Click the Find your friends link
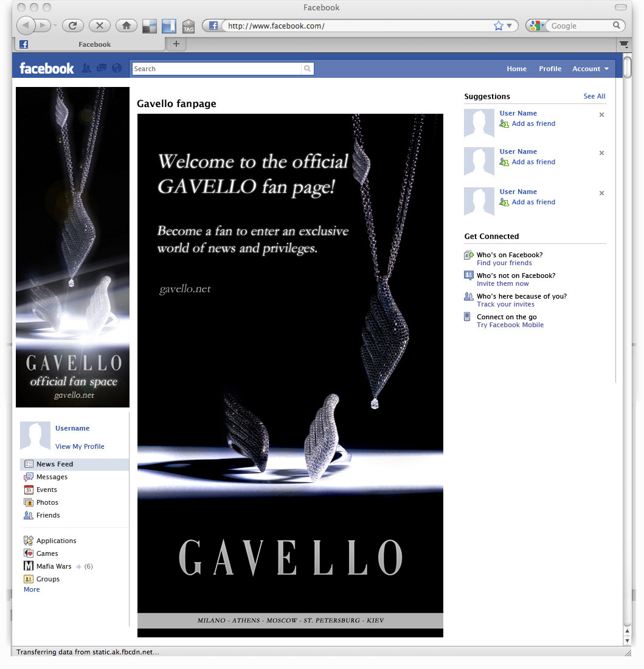This screenshot has height=669, width=644. [x=504, y=263]
